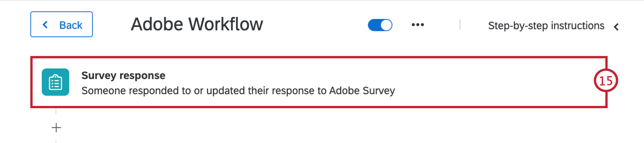This screenshot has width=644, height=143.
Task: Expand instructions using the chevron arrow
Action: [x=616, y=26]
